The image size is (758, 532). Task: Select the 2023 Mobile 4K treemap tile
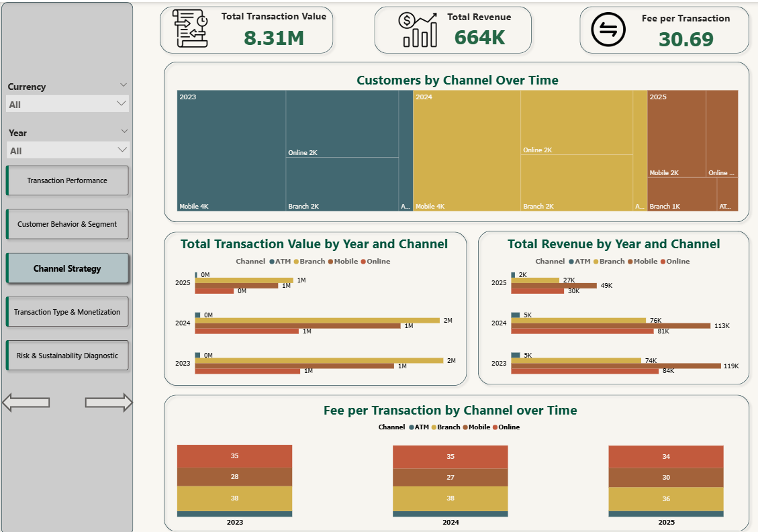point(231,151)
